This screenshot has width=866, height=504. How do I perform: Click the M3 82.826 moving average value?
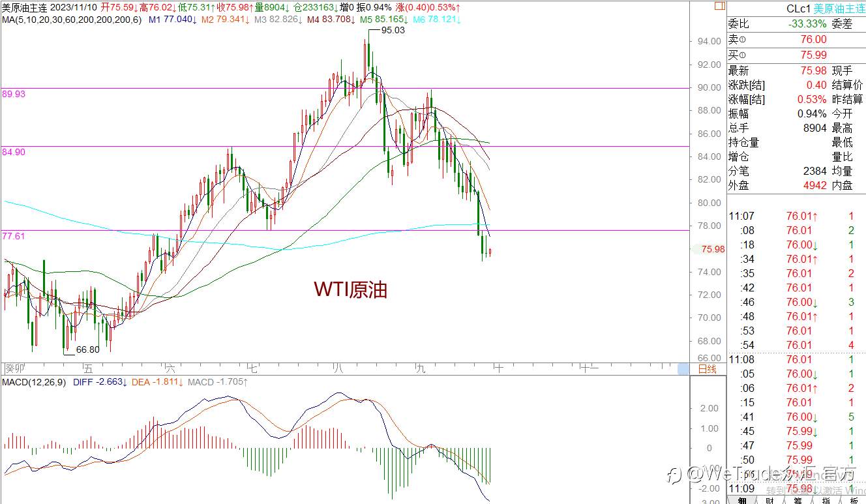tap(278, 20)
